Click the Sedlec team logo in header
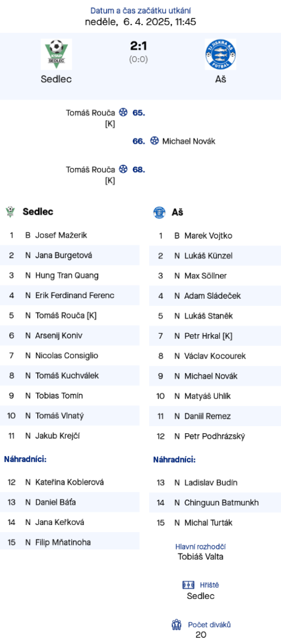This screenshot has height=644, width=281. click(x=56, y=54)
